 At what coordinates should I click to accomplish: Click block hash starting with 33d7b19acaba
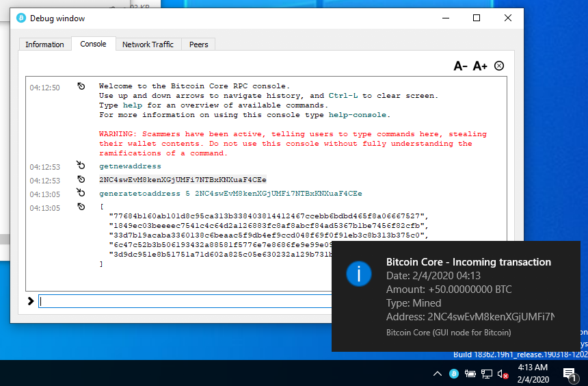click(269, 235)
